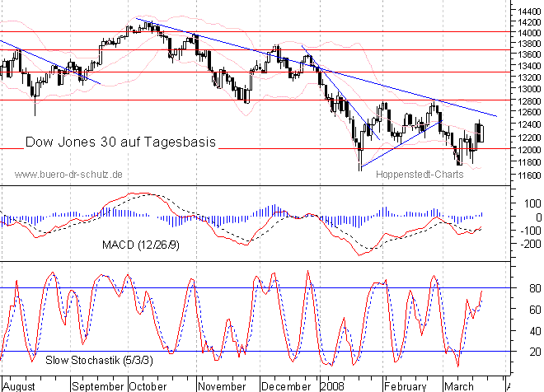Click February on the time axis
This screenshot has height=392, width=544.
(x=403, y=385)
